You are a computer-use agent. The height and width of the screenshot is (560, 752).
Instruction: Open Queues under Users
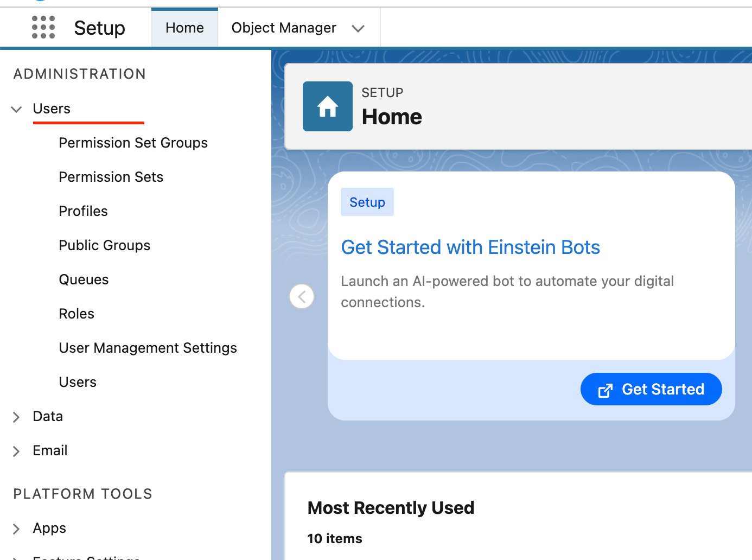click(x=84, y=279)
